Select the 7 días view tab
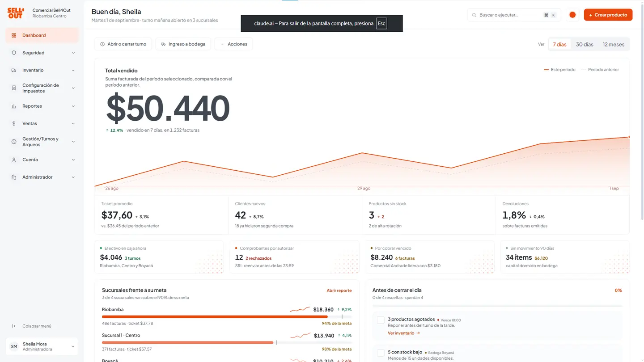The image size is (644, 362). tap(559, 44)
